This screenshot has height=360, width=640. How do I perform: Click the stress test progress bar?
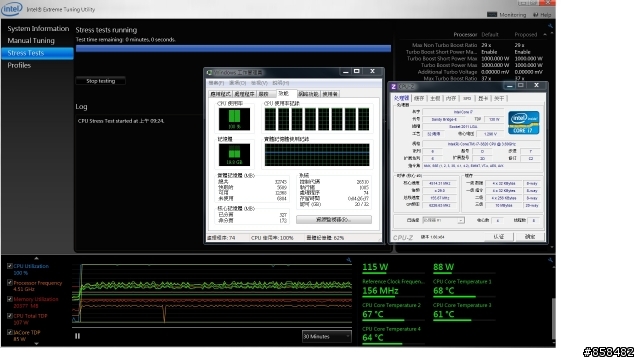click(233, 49)
